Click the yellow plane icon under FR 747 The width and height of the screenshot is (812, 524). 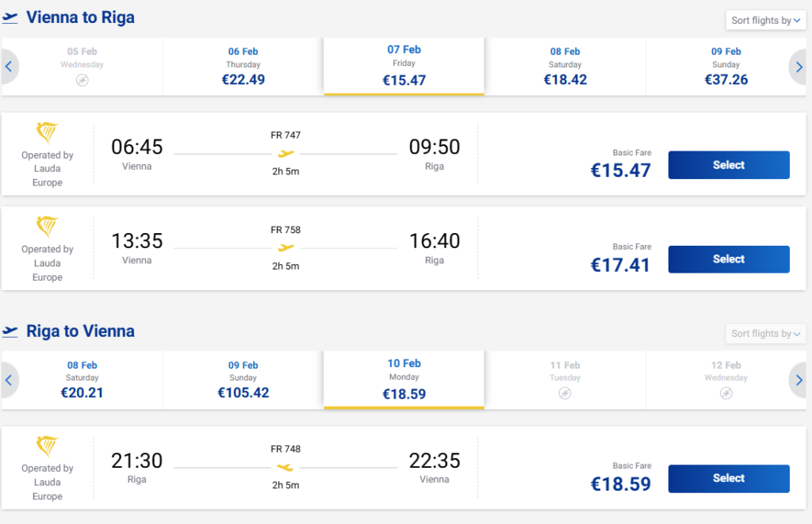285,154
